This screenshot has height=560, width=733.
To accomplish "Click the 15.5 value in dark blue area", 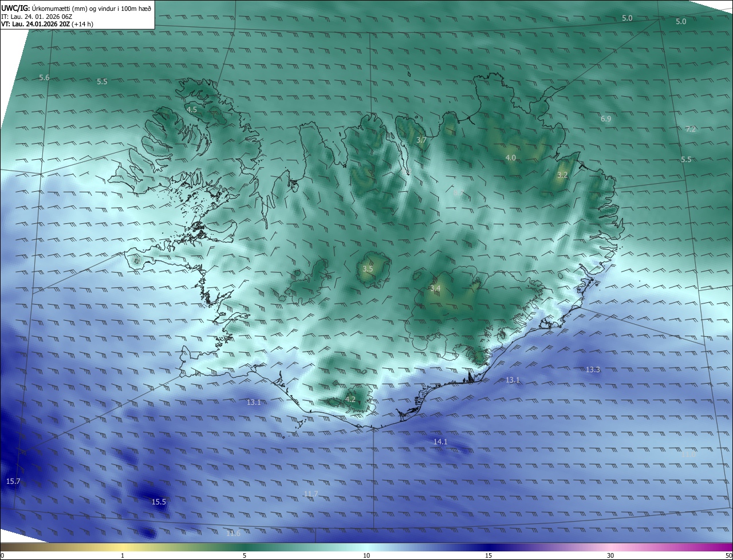I will (159, 502).
